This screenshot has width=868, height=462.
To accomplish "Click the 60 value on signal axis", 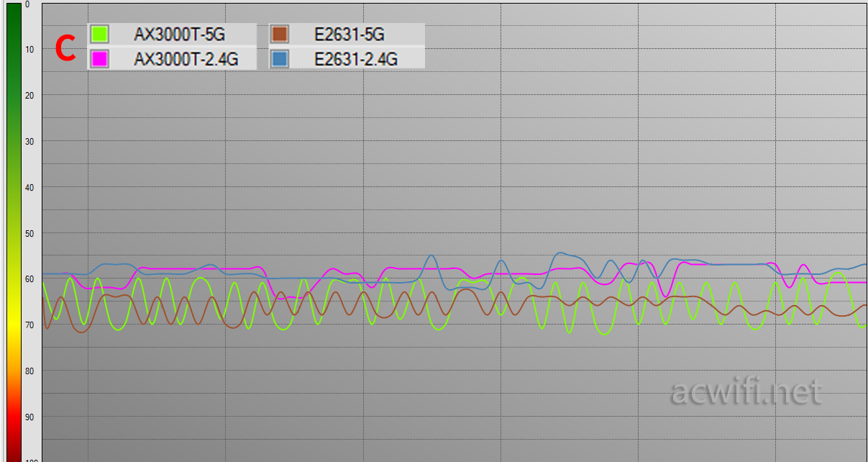I will pyautogui.click(x=29, y=279).
